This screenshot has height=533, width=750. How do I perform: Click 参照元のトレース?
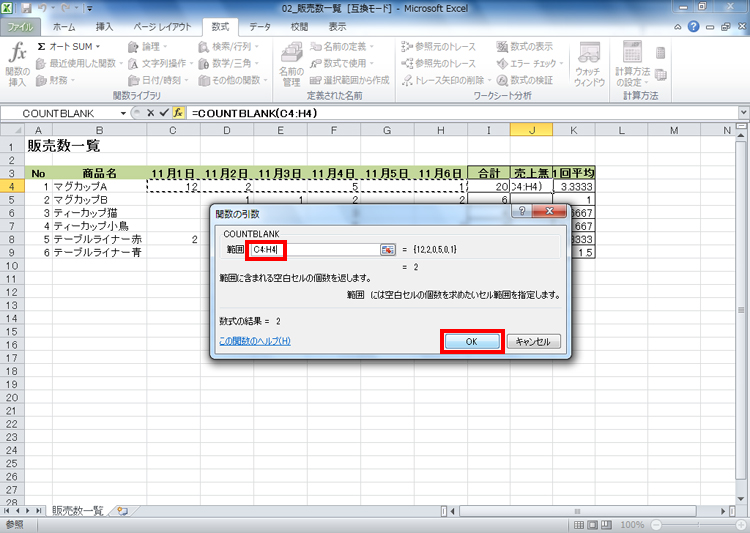point(439,46)
